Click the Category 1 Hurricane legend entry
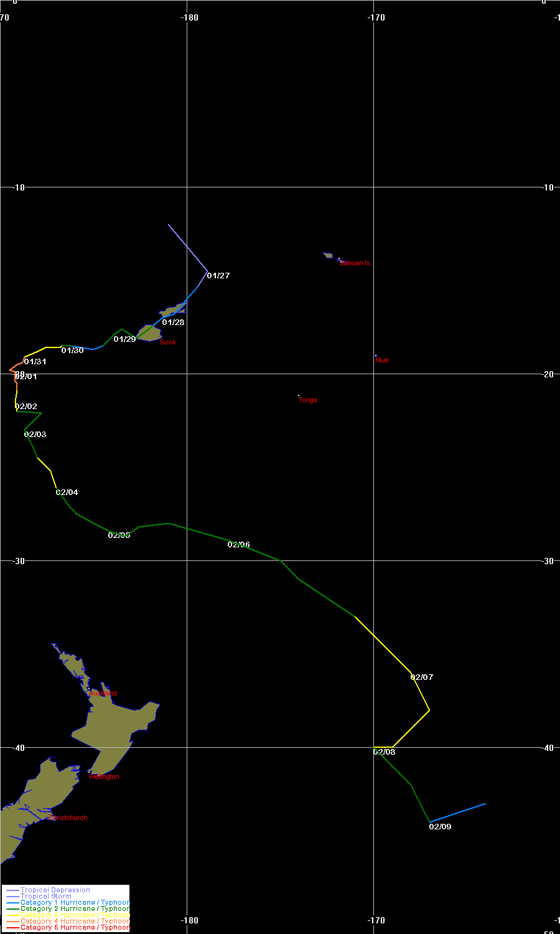Screen dimensions: 560x934 click(x=75, y=903)
